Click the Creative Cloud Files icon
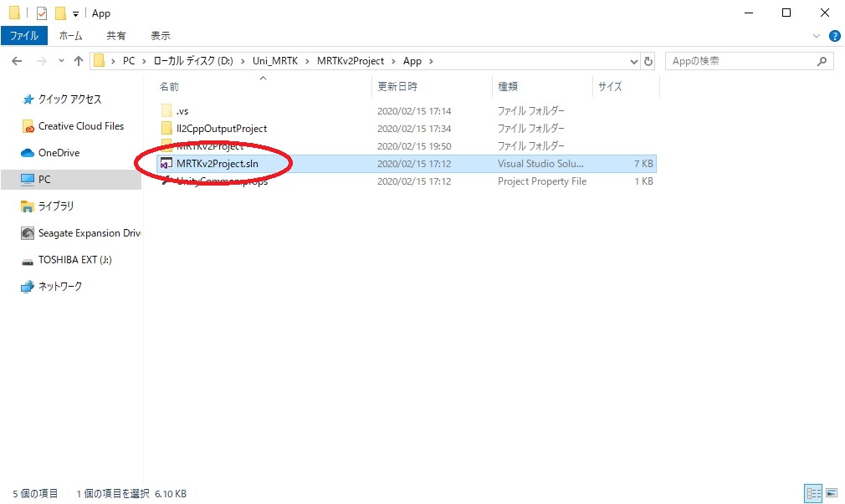Image resolution: width=845 pixels, height=504 pixels. point(28,126)
